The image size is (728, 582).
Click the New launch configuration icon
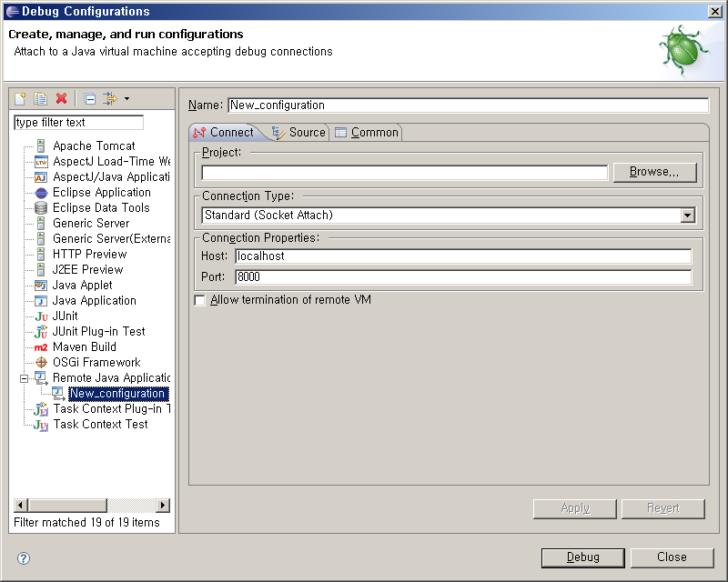(x=20, y=98)
